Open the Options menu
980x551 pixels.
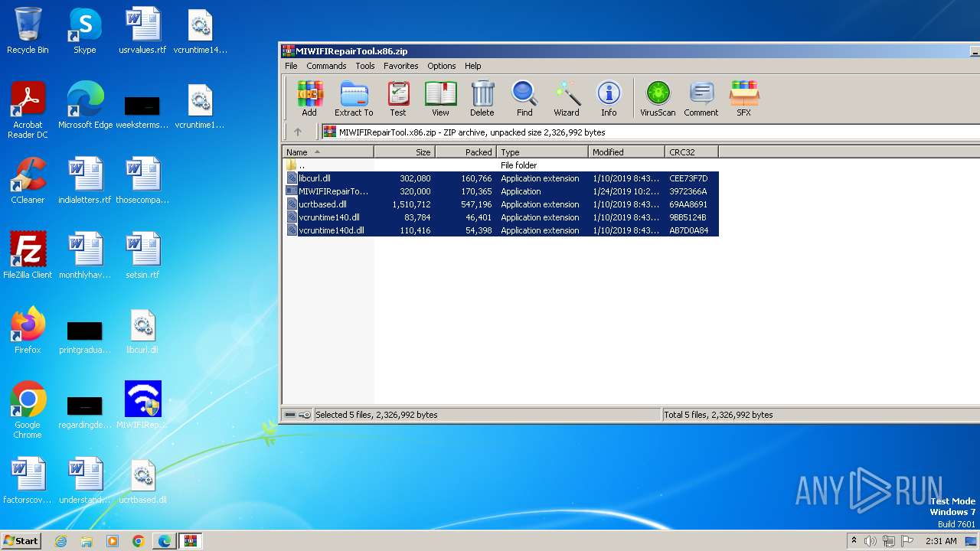(x=442, y=66)
